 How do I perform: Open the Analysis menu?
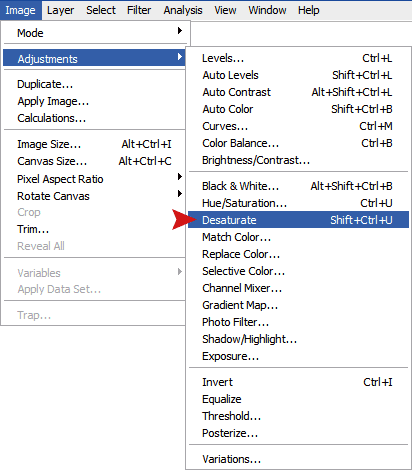183,10
